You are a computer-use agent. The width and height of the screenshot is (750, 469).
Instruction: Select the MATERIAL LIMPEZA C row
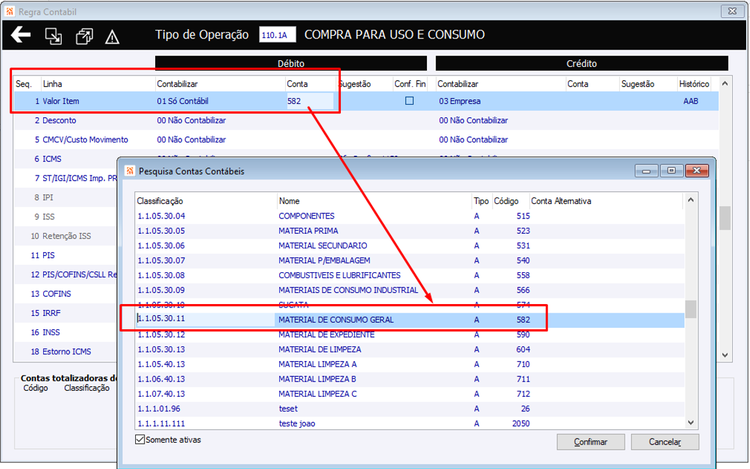coord(409,393)
